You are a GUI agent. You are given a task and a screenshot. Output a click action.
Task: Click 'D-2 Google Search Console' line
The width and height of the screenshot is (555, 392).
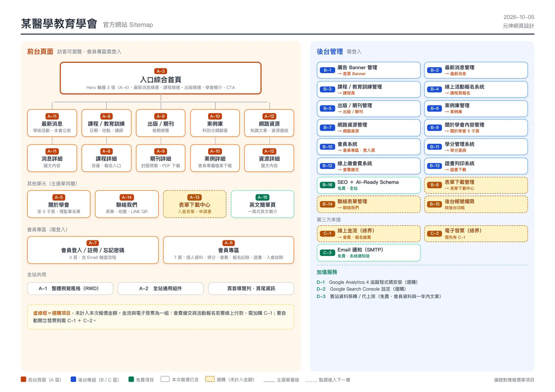[361, 289]
